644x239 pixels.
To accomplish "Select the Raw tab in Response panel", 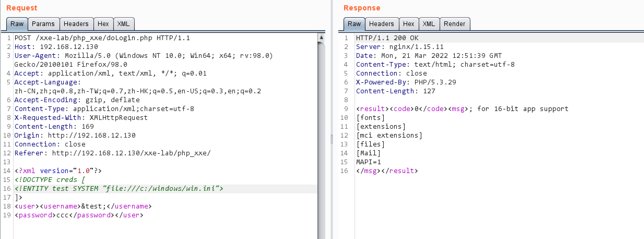I will pos(354,24).
